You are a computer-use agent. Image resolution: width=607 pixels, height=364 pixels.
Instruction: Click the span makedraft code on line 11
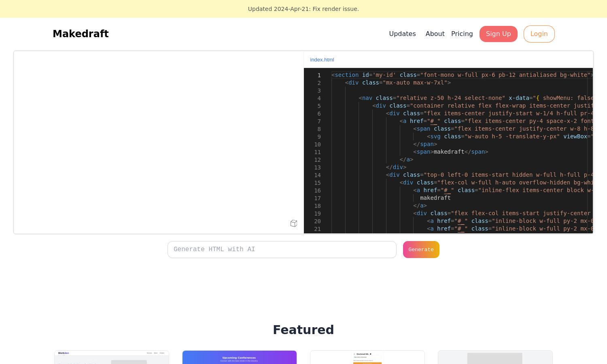tap(451, 152)
